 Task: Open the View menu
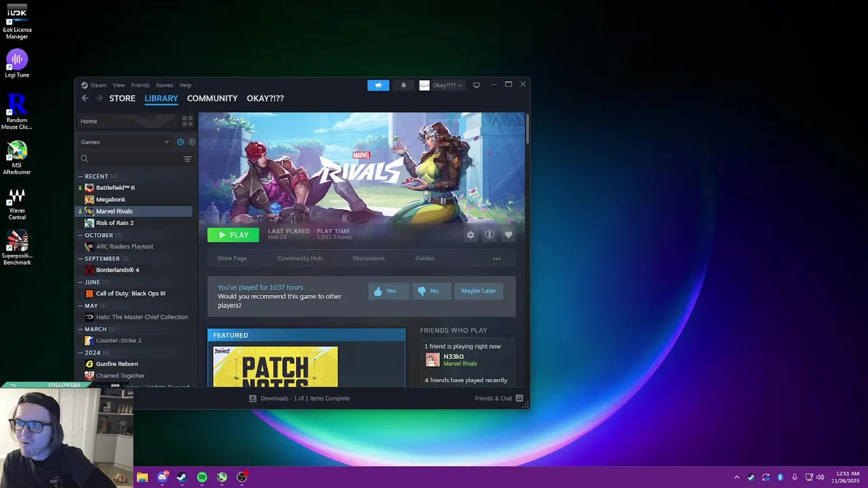(119, 85)
